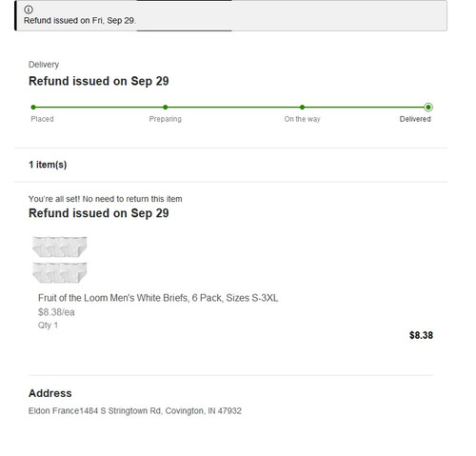The image size is (476, 456).
Task: Click the Refund issued on Fri, Sep 29 banner
Action: 231,15
